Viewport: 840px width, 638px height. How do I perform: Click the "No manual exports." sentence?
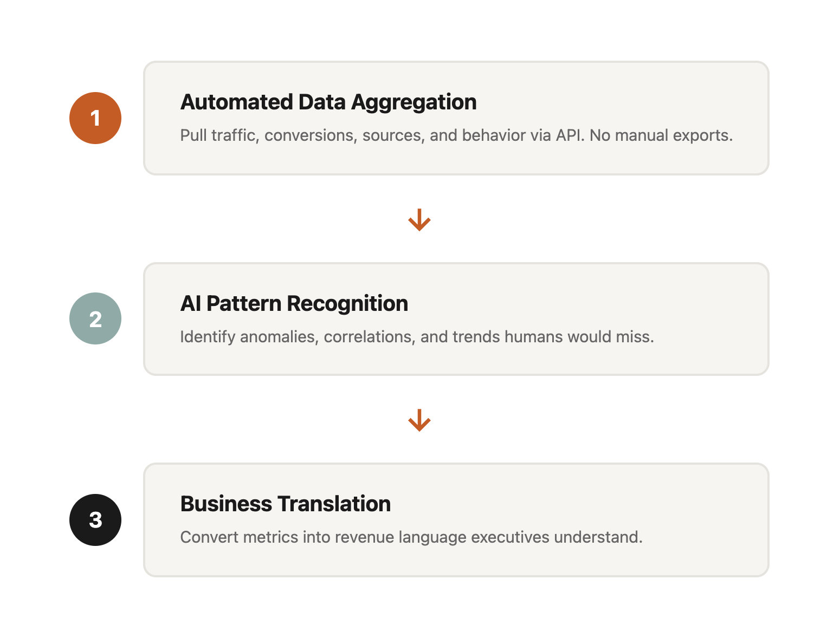point(661,135)
